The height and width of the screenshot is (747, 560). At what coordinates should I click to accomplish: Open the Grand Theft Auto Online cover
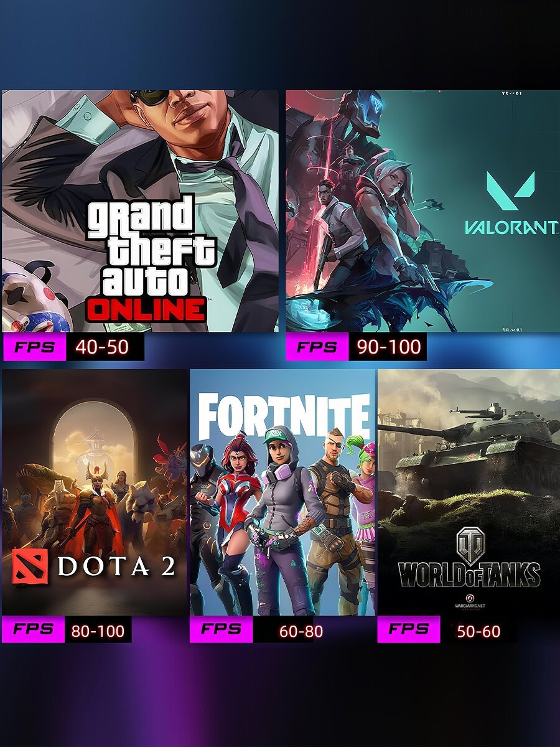[140, 211]
